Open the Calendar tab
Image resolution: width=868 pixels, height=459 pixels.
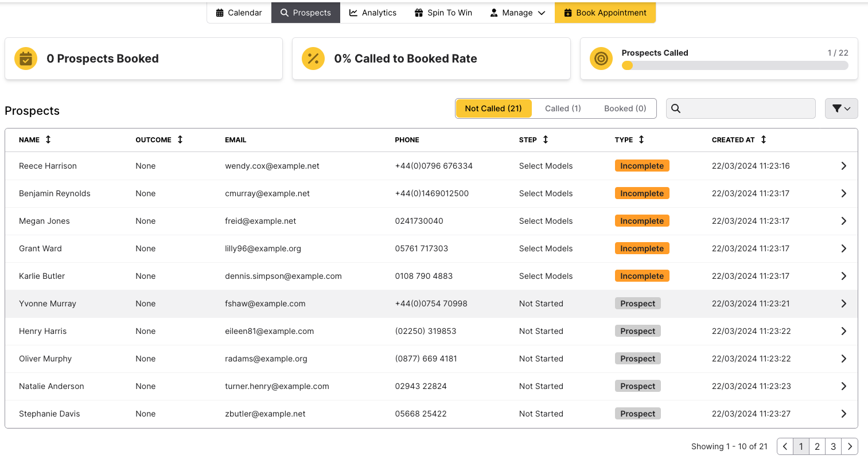click(239, 13)
